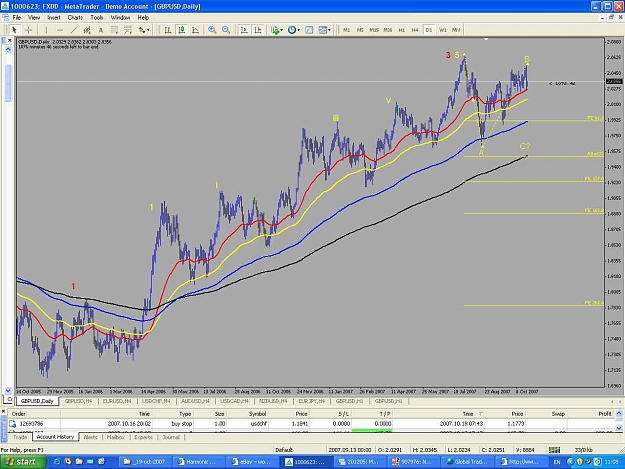
Task: Switch to the EURJPY,H4 chart tab
Action: (x=312, y=401)
